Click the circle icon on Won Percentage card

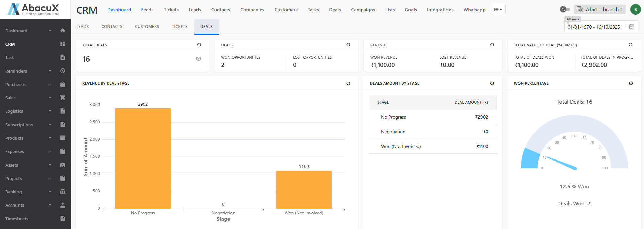[x=631, y=83]
